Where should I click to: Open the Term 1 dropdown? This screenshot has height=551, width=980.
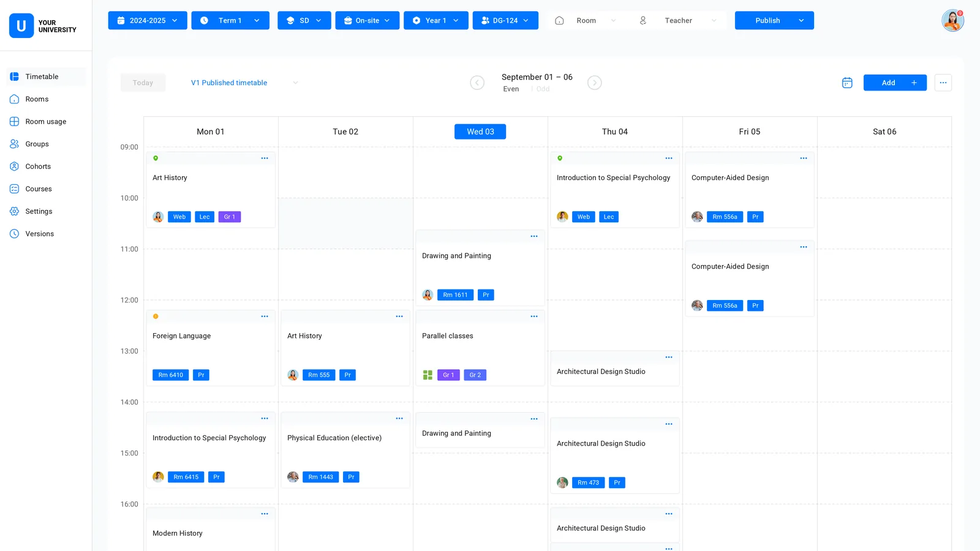click(230, 20)
